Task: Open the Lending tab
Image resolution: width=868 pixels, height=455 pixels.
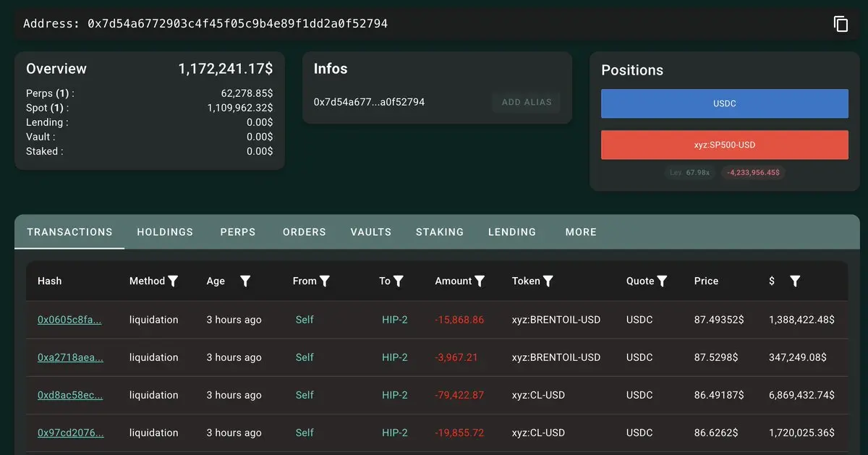Action: pos(512,232)
